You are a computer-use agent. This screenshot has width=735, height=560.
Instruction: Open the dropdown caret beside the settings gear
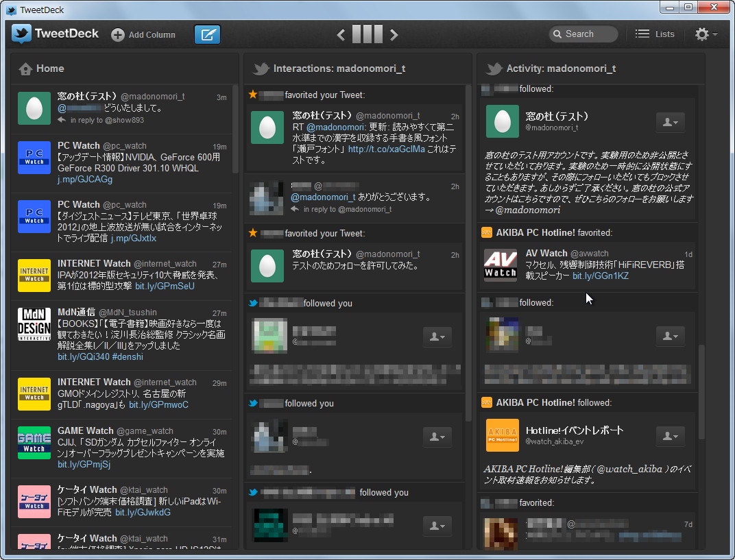click(714, 34)
